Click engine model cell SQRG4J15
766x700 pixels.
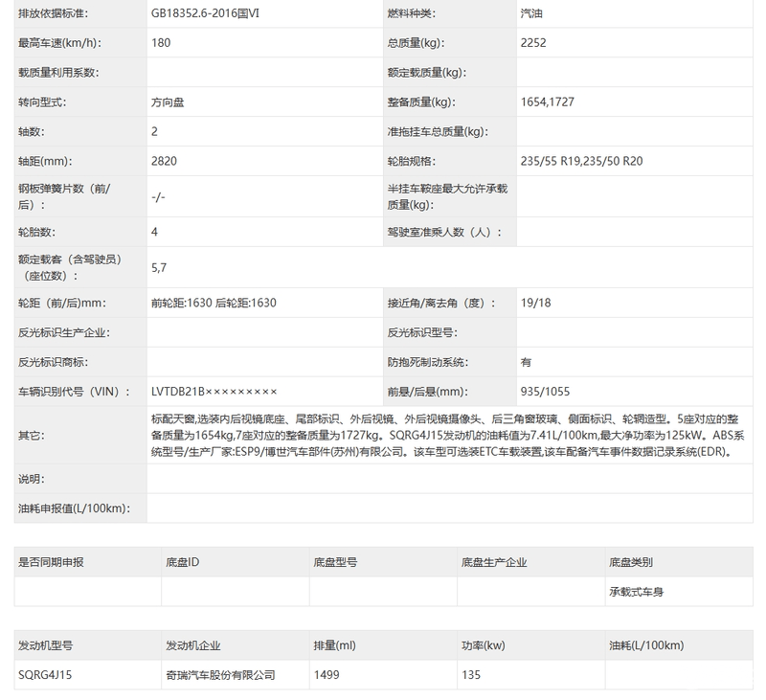tap(45, 675)
